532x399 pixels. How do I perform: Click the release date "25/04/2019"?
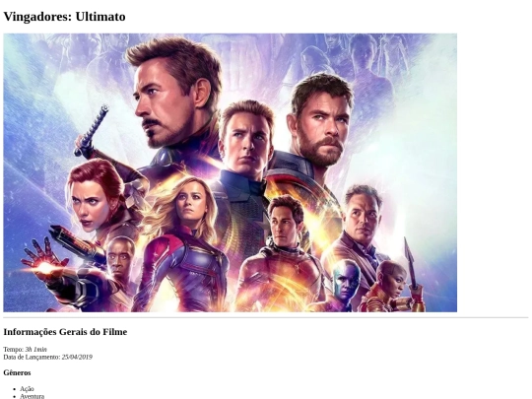(x=77, y=357)
